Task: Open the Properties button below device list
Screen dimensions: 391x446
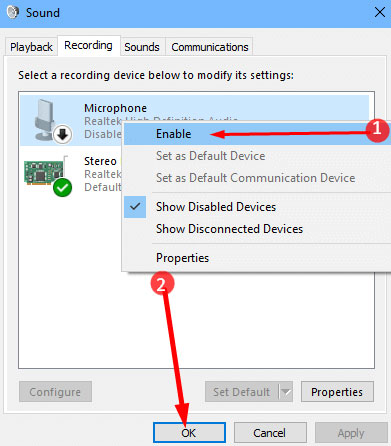Action: pos(337,392)
